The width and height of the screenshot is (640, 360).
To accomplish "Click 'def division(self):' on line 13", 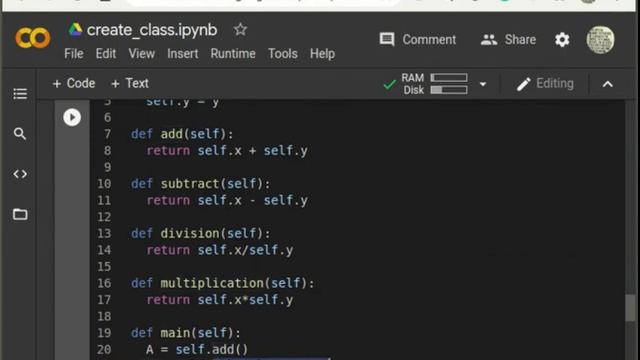I will tap(200, 233).
